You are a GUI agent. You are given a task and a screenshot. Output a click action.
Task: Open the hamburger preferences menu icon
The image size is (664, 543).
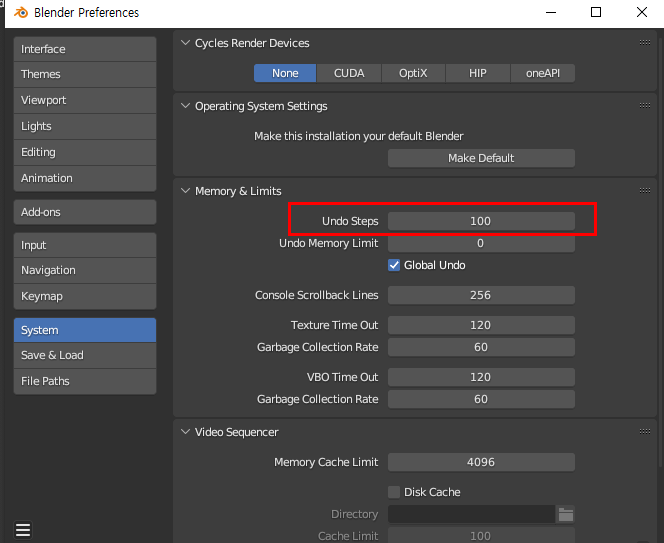click(23, 529)
